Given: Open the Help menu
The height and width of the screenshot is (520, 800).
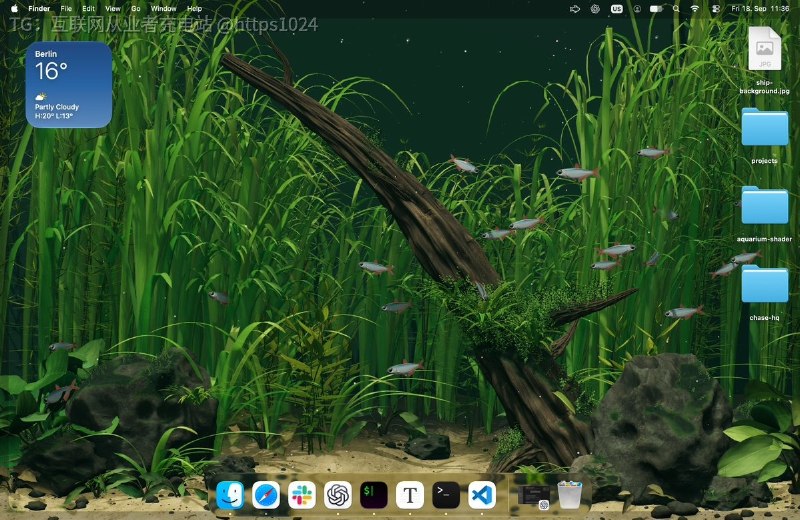Looking at the screenshot, I should pos(194,9).
